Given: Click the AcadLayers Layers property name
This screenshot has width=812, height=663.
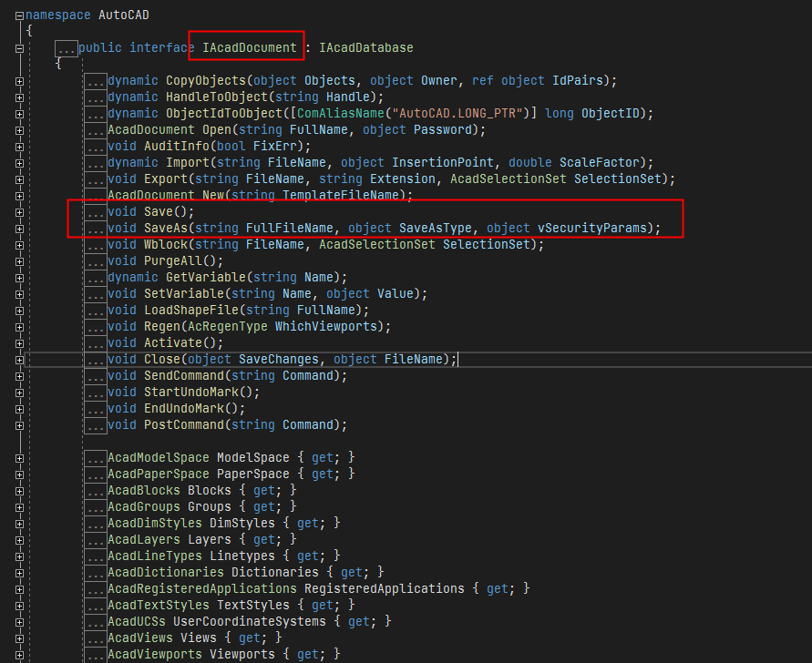Looking at the screenshot, I should (209, 539).
